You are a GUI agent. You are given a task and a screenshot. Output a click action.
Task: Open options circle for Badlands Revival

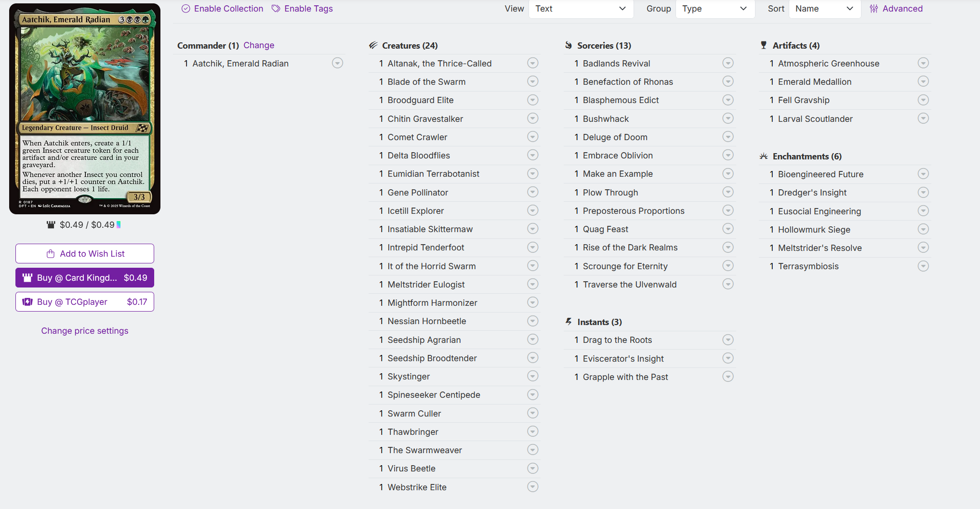[728, 63]
